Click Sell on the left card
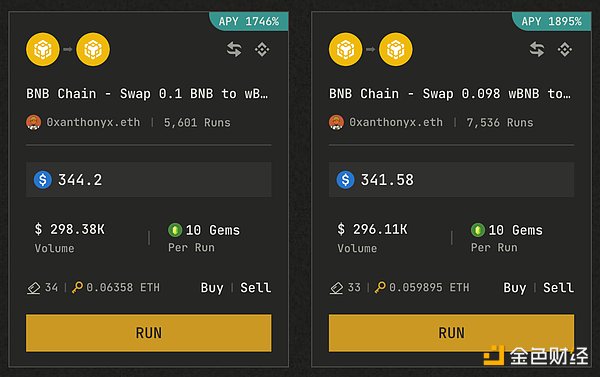This screenshot has height=377, width=600. point(256,288)
